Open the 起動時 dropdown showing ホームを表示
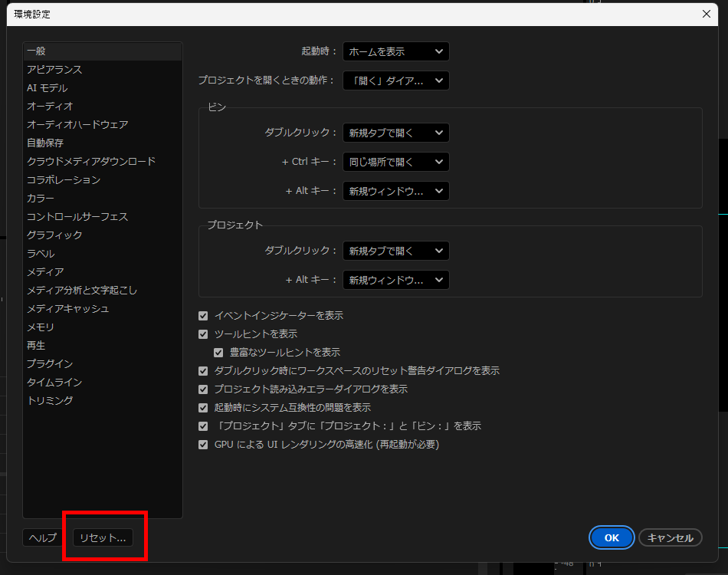The width and height of the screenshot is (728, 575). tap(395, 51)
